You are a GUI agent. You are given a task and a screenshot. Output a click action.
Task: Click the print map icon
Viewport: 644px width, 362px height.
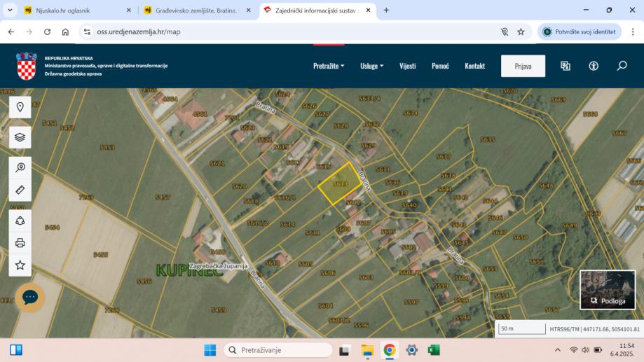coord(20,243)
